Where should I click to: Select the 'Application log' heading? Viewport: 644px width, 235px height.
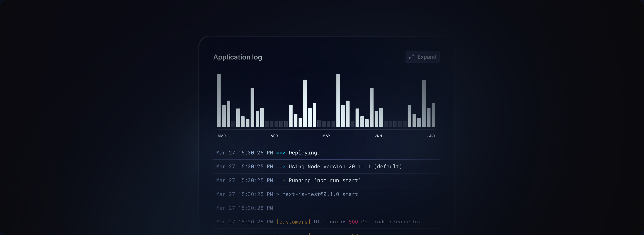tap(237, 57)
